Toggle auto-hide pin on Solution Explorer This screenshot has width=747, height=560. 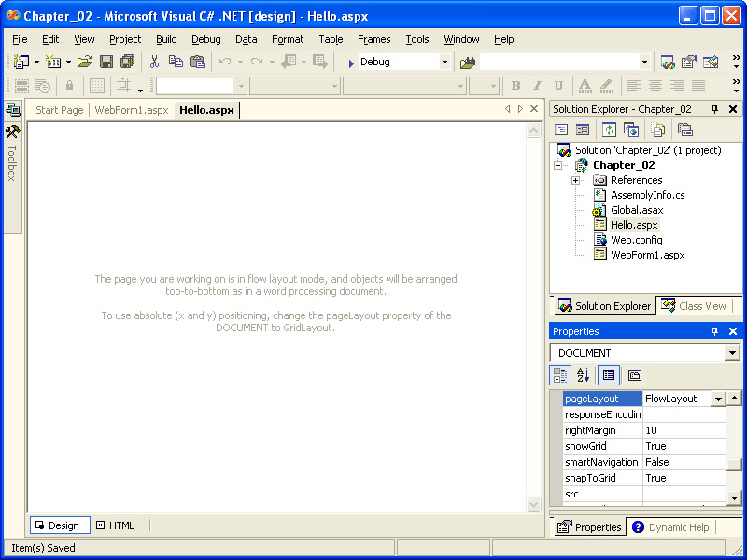715,109
